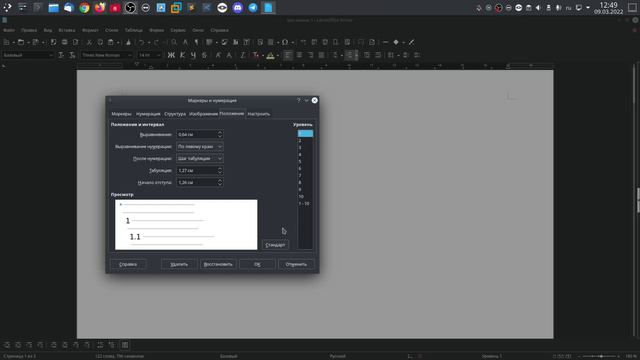Toggle strikethrough formatting in toolbar
640x360 pixels.
(204, 55)
